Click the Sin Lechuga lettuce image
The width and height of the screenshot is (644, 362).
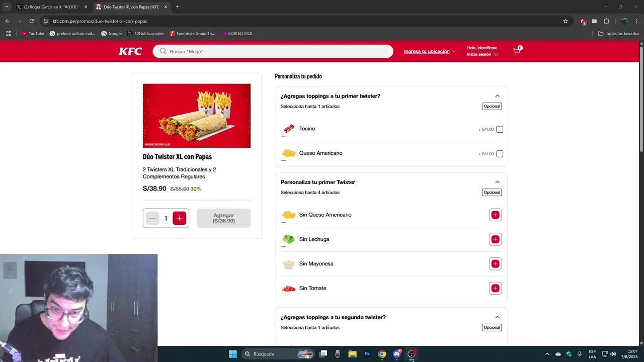(x=288, y=239)
